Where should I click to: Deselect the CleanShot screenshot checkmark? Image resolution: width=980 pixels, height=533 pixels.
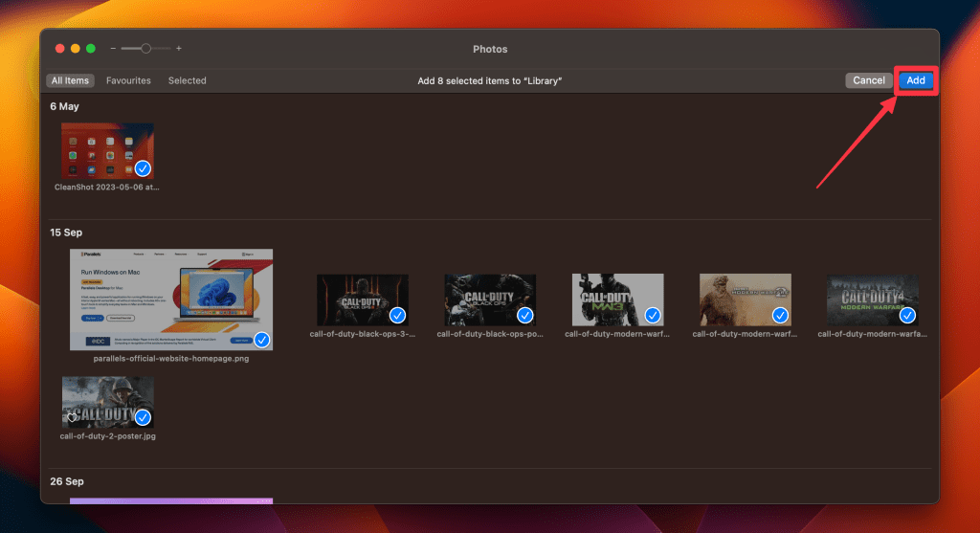[x=143, y=168]
